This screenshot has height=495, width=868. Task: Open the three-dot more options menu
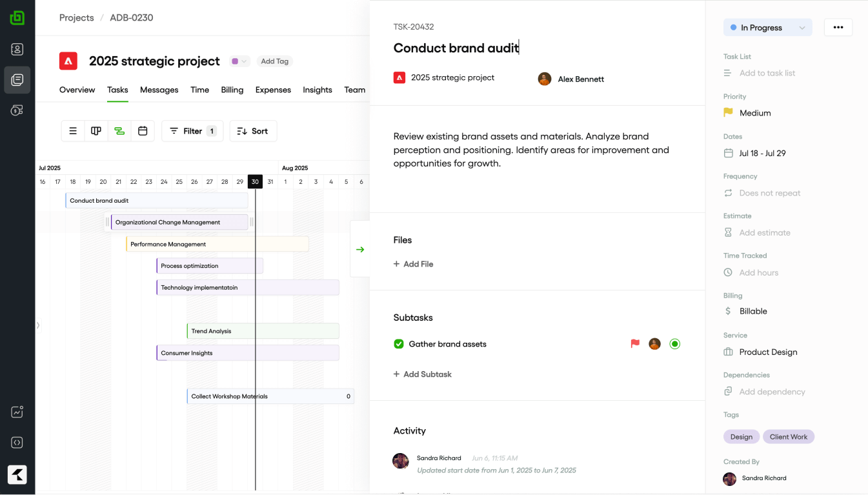tap(838, 27)
